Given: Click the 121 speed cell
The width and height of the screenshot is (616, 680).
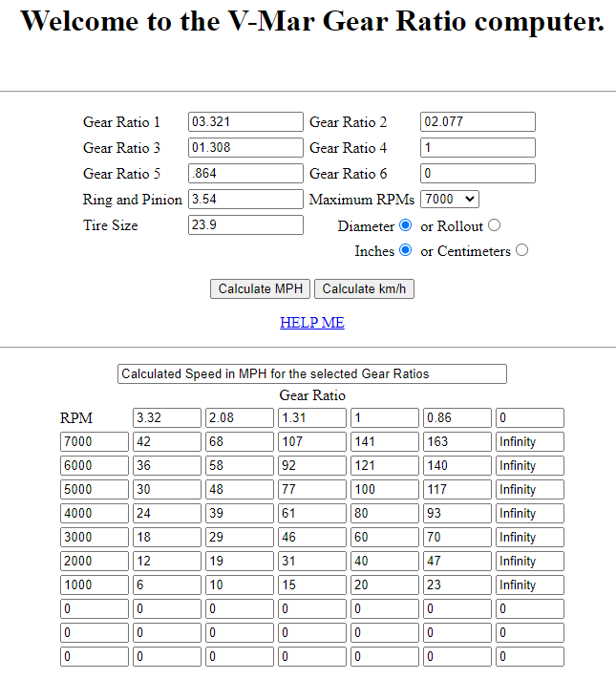Looking at the screenshot, I should 385,465.
